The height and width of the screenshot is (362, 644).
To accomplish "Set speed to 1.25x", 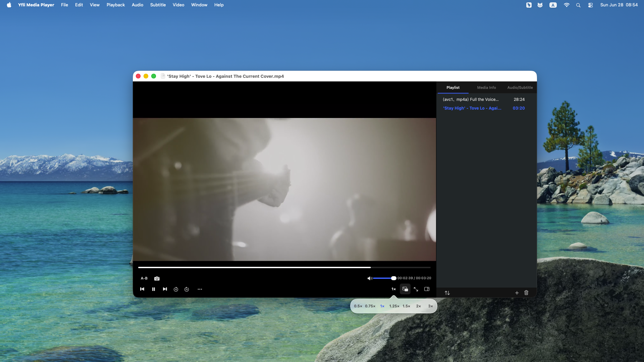I will tap(394, 306).
